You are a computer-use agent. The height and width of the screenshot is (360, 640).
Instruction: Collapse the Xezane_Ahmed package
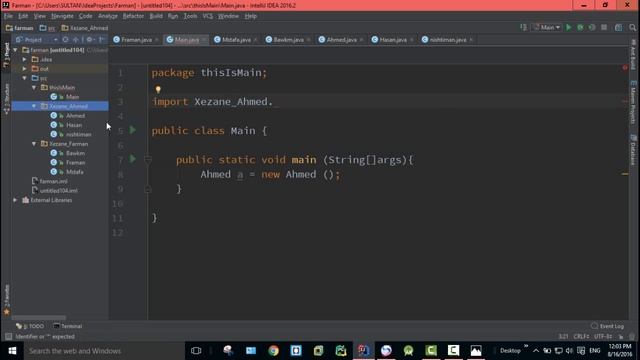[x=34, y=106]
